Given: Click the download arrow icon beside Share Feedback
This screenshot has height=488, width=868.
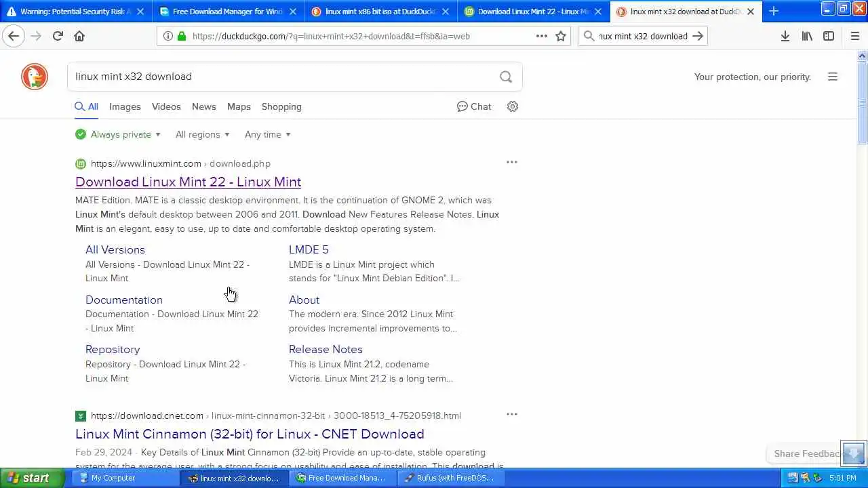Looking at the screenshot, I should (854, 453).
